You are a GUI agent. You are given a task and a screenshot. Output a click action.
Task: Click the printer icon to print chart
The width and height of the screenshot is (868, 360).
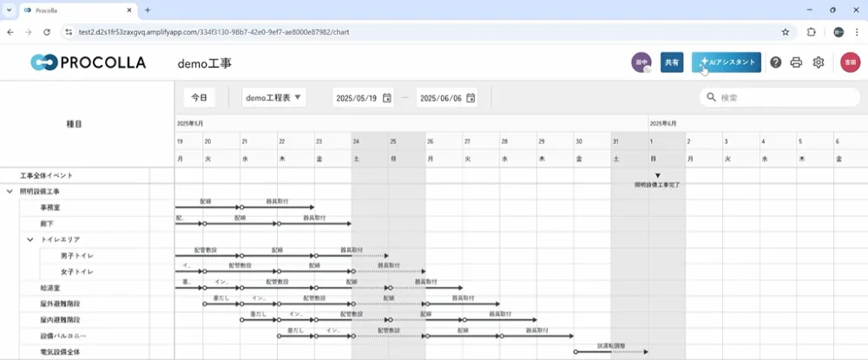point(796,62)
